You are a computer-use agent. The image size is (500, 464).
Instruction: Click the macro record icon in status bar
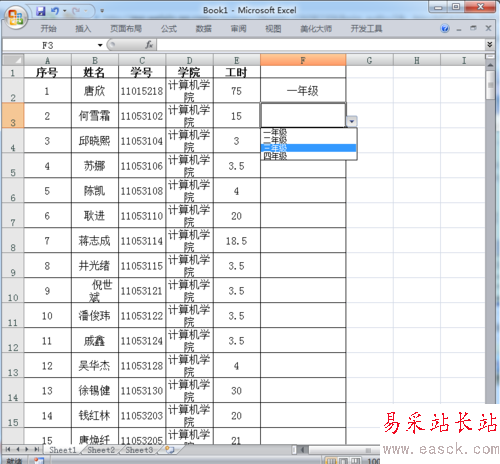click(x=39, y=461)
